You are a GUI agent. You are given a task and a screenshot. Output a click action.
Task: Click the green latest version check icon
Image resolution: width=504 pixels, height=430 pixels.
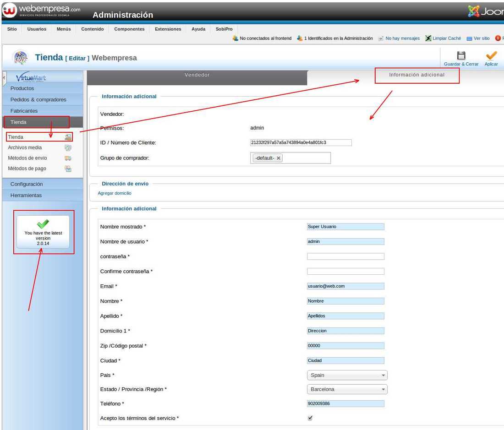43,224
